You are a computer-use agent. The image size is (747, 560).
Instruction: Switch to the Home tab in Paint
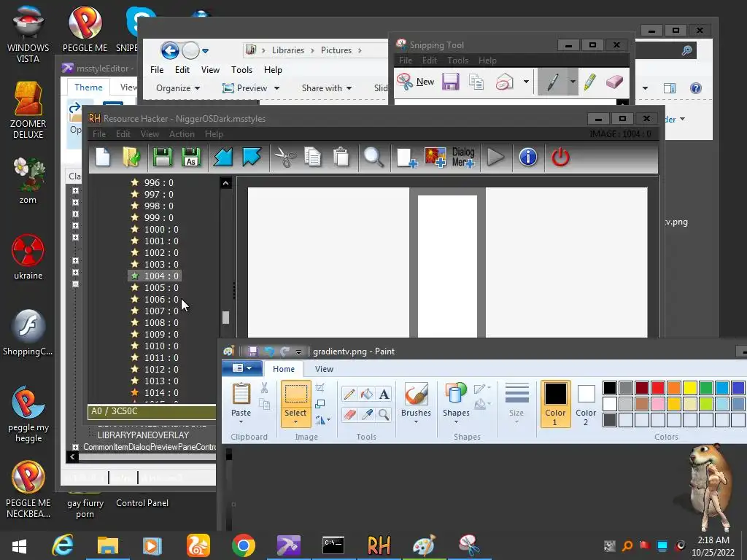(284, 369)
